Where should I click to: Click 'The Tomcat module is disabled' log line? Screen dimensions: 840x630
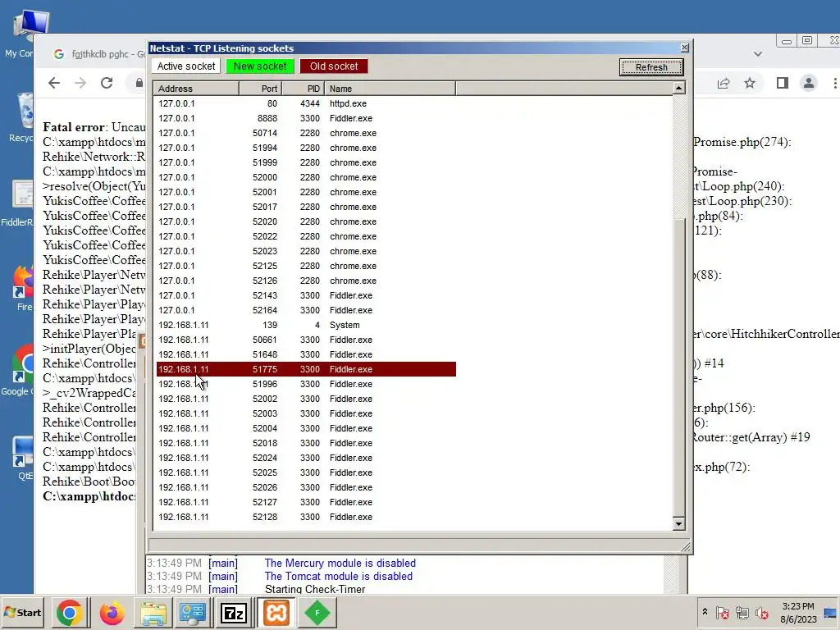[338, 577]
